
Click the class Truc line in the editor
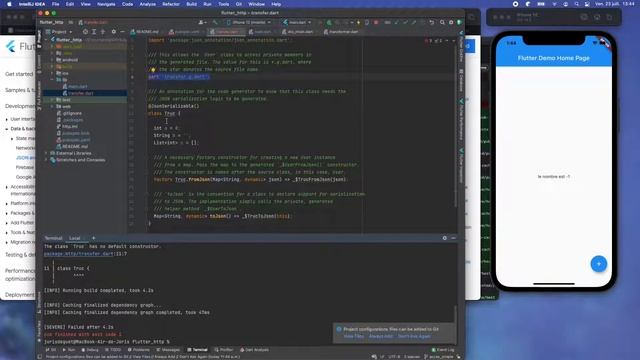[164, 113]
